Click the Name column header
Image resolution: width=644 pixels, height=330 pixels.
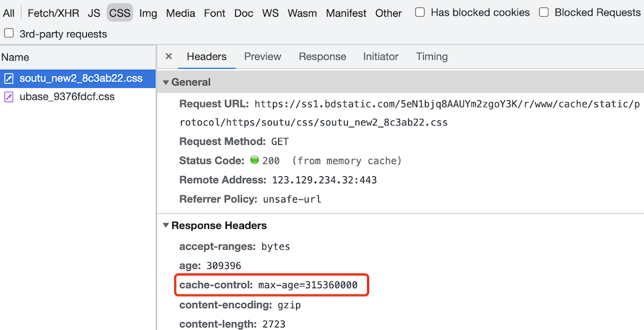click(15, 57)
